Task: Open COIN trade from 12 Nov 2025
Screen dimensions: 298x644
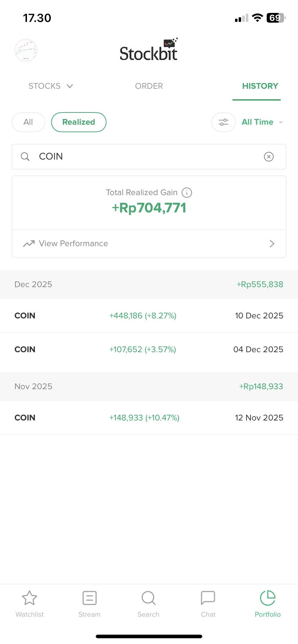Action: tap(149, 418)
